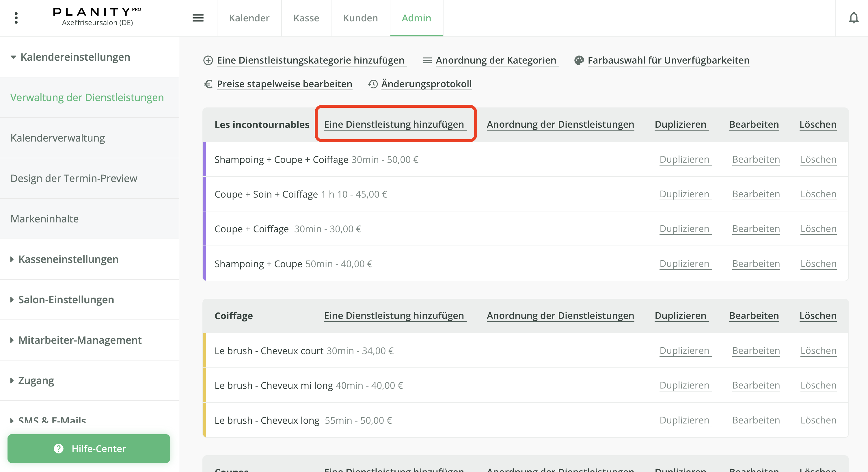Click the hamburger menu icon
Screen dimensions: 868x472
pos(198,18)
